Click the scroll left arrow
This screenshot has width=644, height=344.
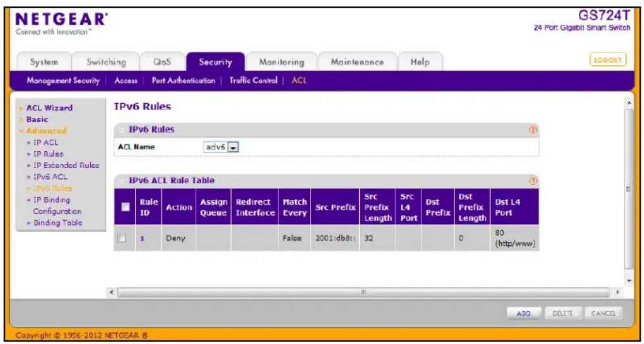(113, 293)
